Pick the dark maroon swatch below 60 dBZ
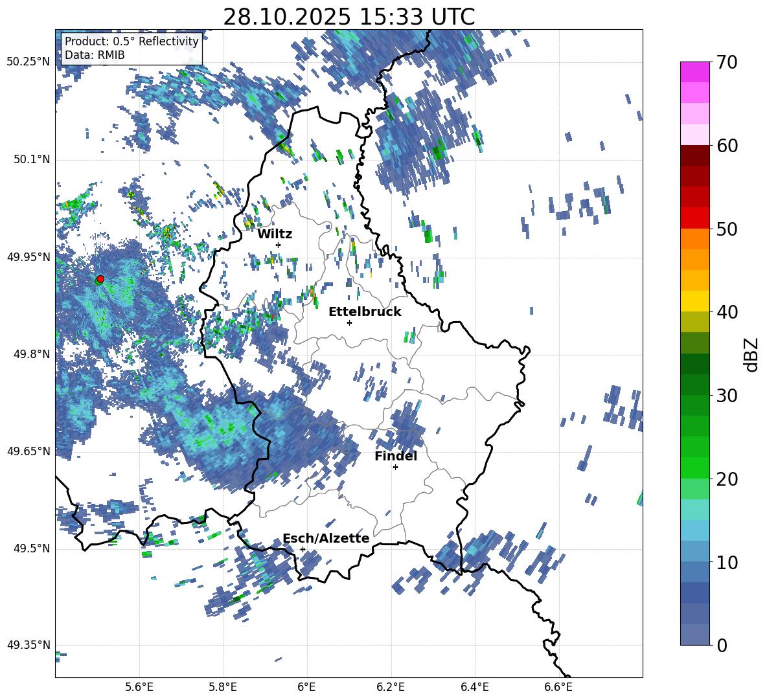The height and width of the screenshot is (700, 767). (x=695, y=155)
